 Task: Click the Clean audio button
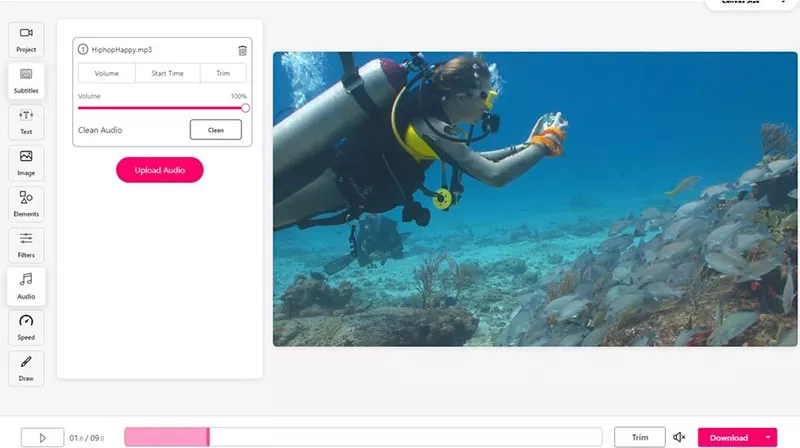coord(216,130)
